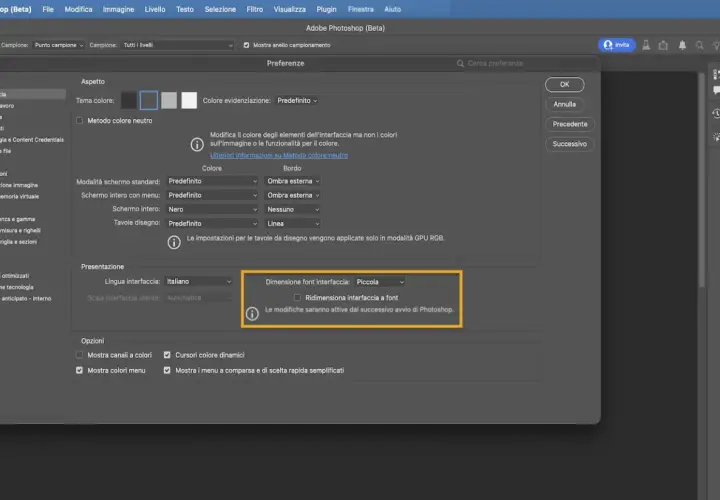Open Lingua interfaccia Italiano dropdown
The image size is (720, 500).
coord(199,281)
